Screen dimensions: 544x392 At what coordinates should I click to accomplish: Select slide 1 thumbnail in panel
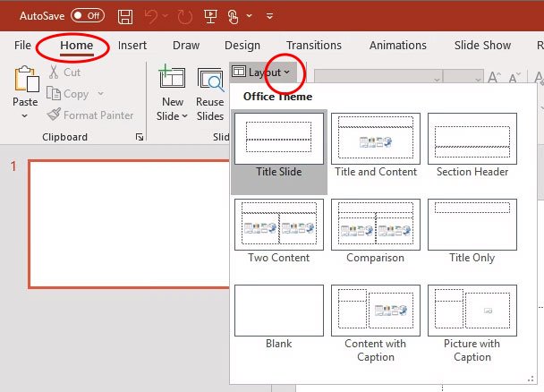tap(130, 224)
